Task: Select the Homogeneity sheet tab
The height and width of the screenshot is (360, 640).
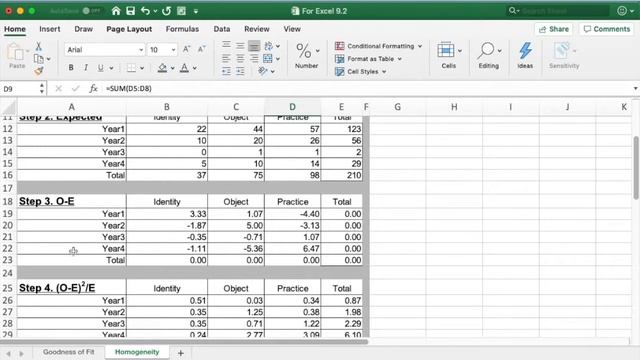Action: pyautogui.click(x=137, y=351)
